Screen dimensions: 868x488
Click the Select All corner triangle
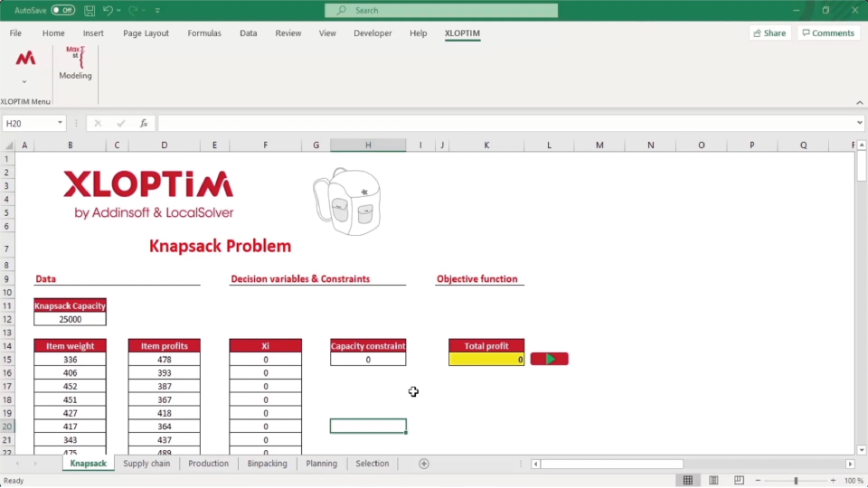pyautogui.click(x=8, y=145)
